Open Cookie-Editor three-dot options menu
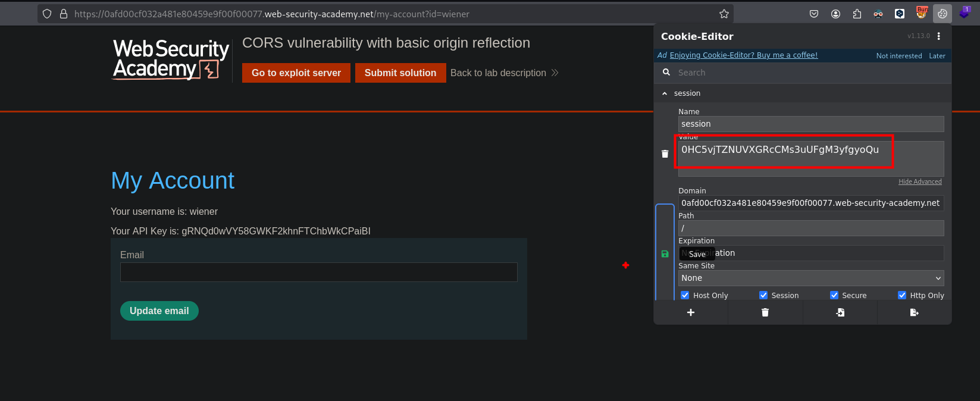Viewport: 980px width, 401px height. point(939,36)
